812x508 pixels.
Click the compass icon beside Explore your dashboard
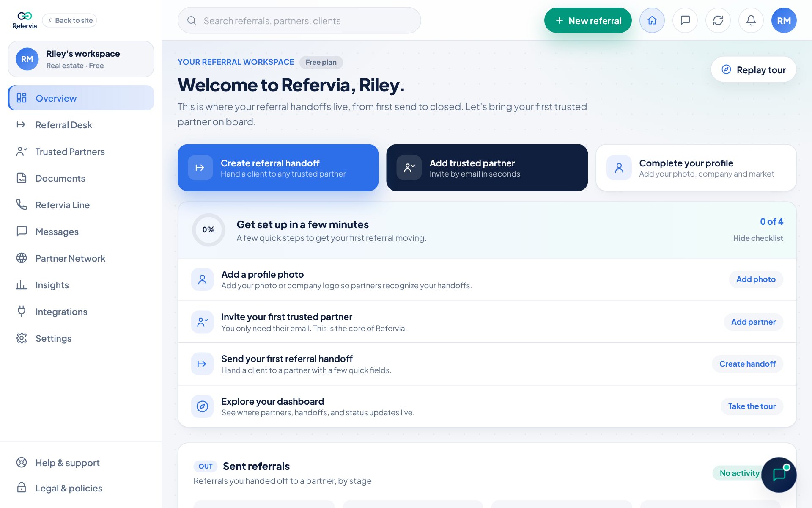point(202,406)
